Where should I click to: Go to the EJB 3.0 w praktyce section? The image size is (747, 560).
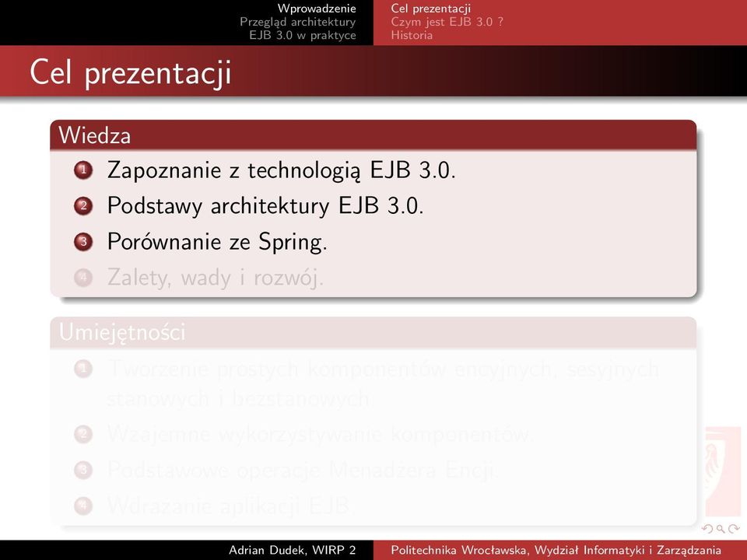click(303, 35)
